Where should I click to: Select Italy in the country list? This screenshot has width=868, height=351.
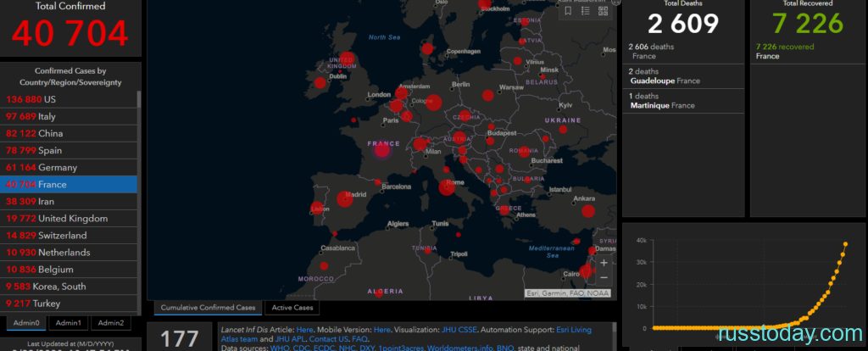(x=69, y=117)
